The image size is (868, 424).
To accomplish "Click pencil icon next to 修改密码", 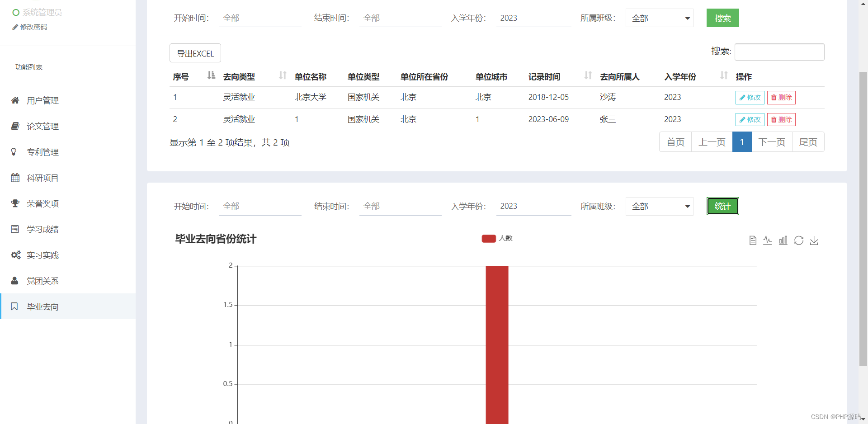I will 15,27.
